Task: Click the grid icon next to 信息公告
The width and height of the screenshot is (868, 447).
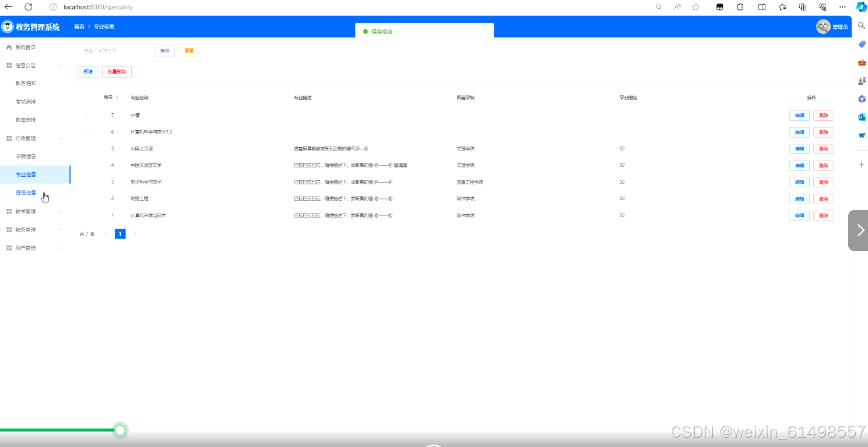Action: click(9, 65)
